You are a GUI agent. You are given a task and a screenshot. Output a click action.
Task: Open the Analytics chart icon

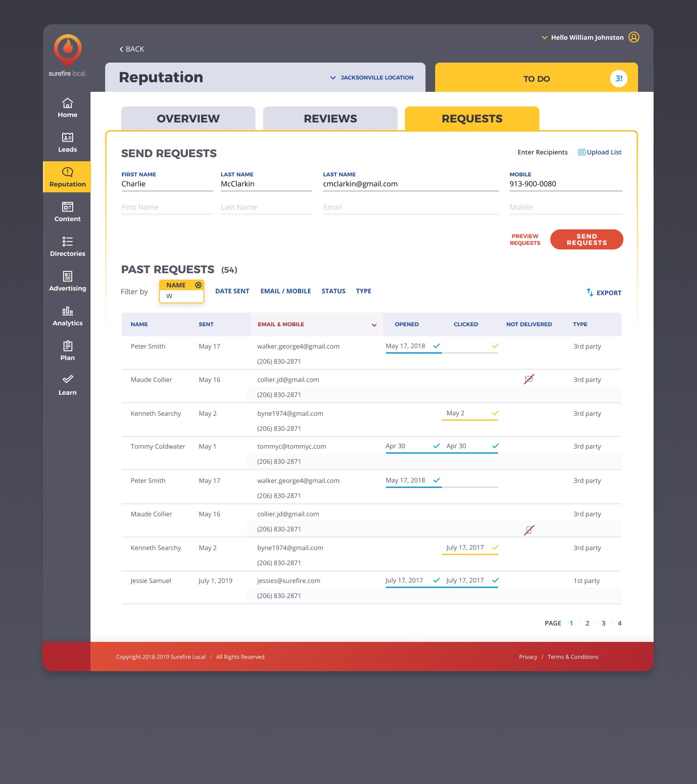67,311
